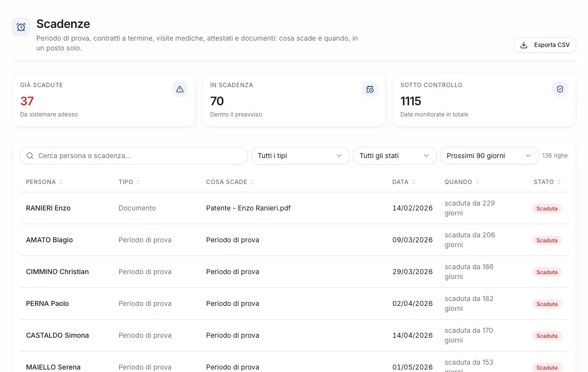Select the Già scadute summary card
588x372 pixels.
[x=104, y=100]
